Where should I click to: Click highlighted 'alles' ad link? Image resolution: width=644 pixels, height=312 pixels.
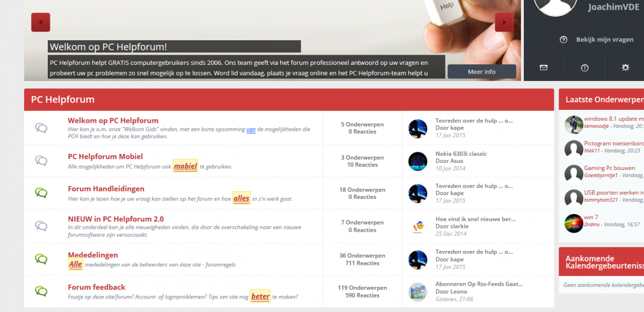pyautogui.click(x=241, y=198)
